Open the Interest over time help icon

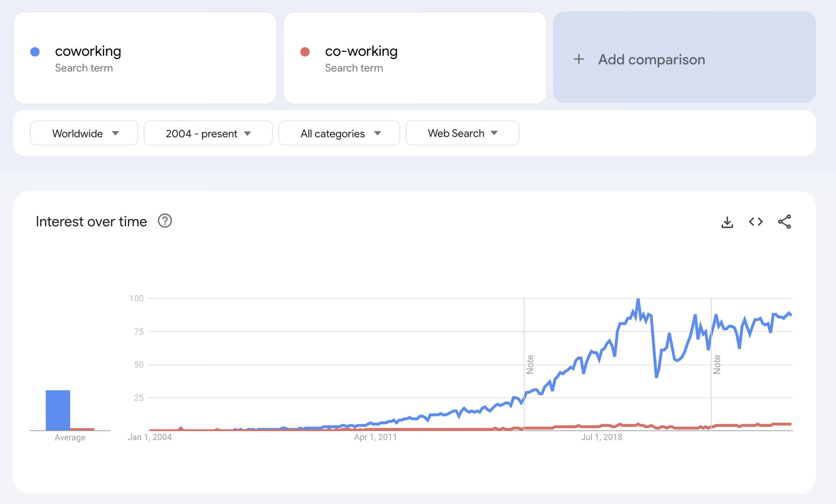click(x=165, y=221)
